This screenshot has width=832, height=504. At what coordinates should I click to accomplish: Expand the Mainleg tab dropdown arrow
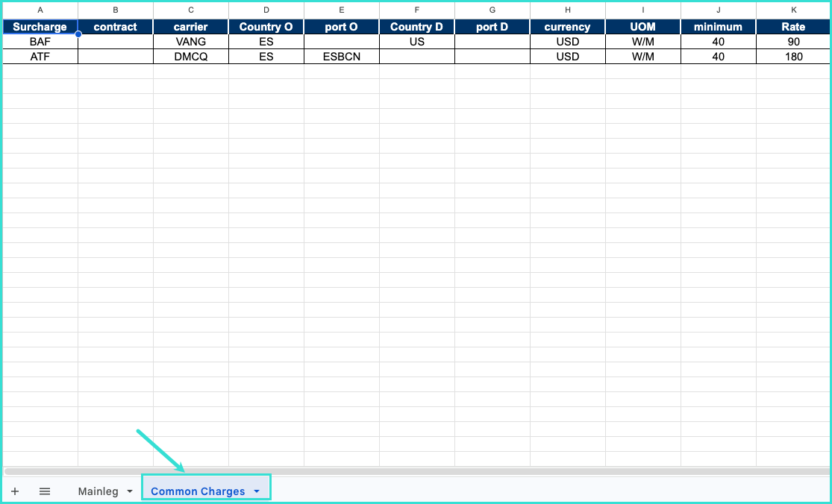(130, 491)
